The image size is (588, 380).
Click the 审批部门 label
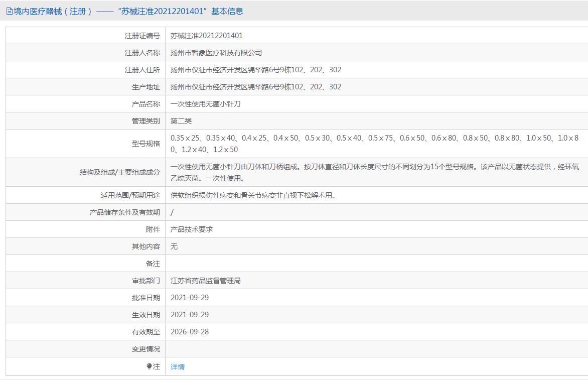click(146, 281)
